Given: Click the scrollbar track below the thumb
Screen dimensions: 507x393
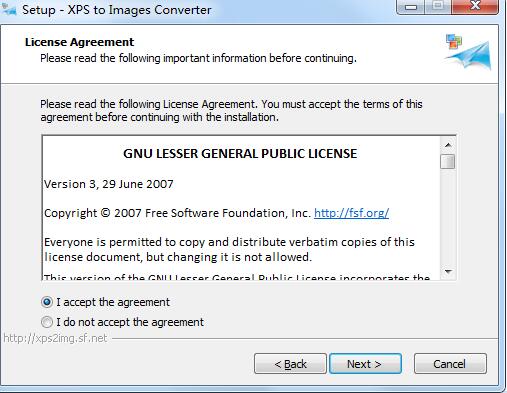Looking at the screenshot, I should (448, 217).
